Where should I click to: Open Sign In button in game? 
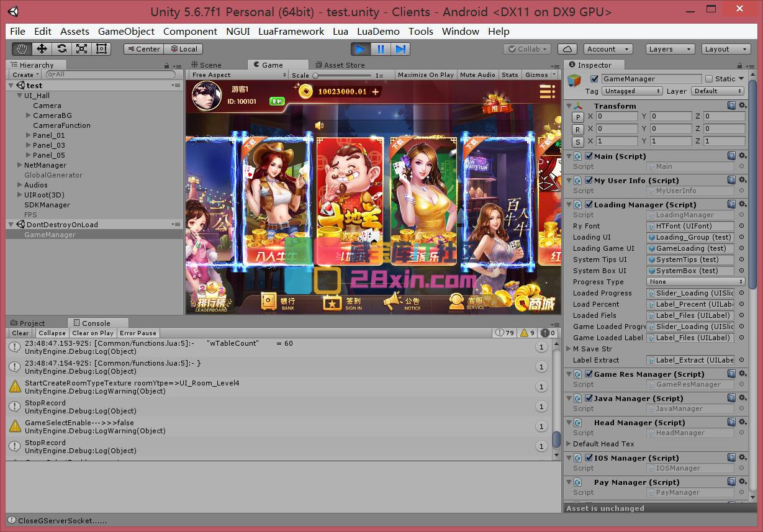tap(343, 302)
